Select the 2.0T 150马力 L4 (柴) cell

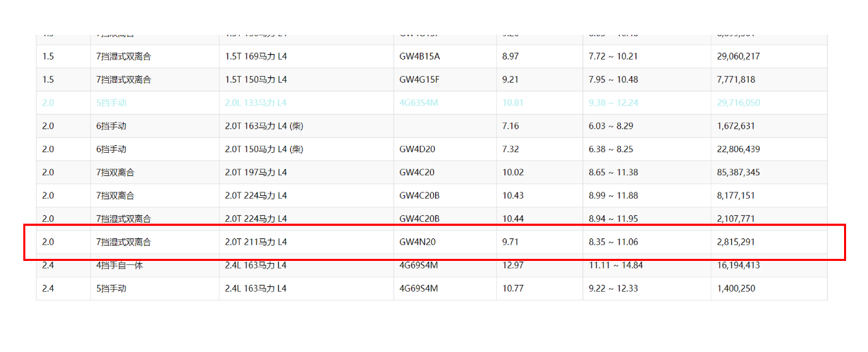point(264,149)
